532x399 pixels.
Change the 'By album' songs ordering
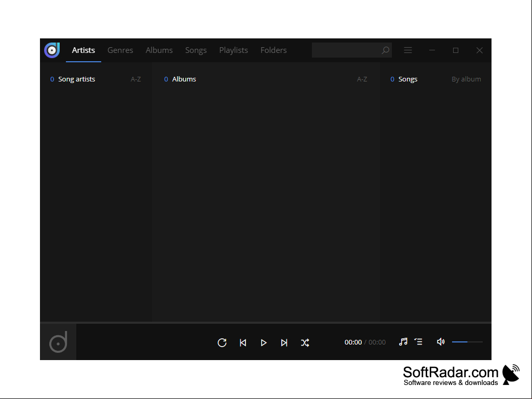[466, 79]
